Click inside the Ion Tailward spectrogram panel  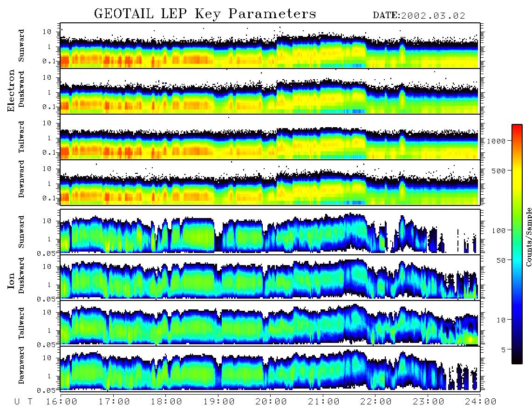[270, 323]
